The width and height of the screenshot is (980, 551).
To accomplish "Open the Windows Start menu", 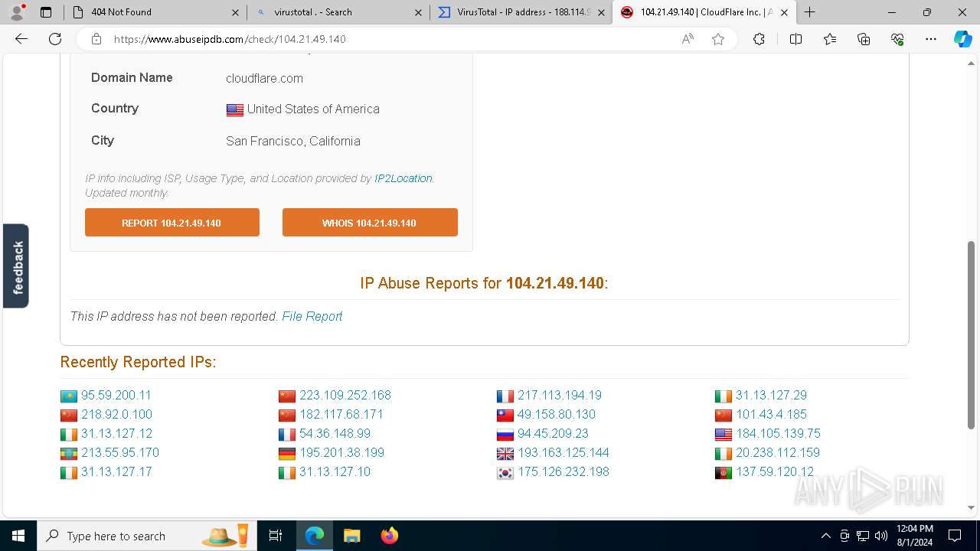I will (x=18, y=536).
